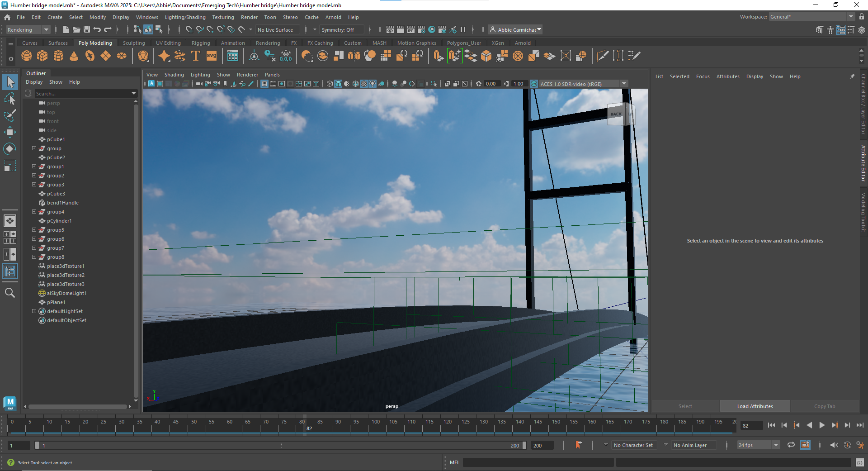Screen dimensions: 868x471
Task: Click the SVG import shelf icon
Action: pyautogui.click(x=212, y=56)
